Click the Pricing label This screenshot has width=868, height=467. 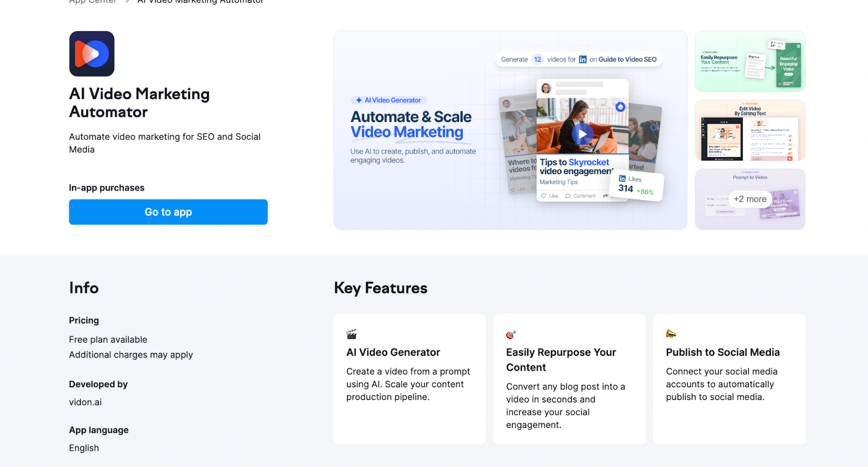[x=84, y=321]
